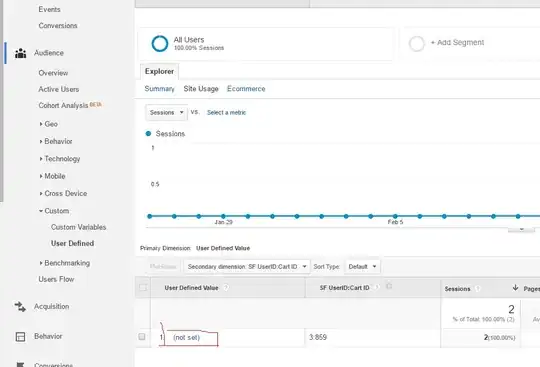Click the Sessions legend dot
Image resolution: width=540 pixels, height=367 pixels.
[x=148, y=134]
